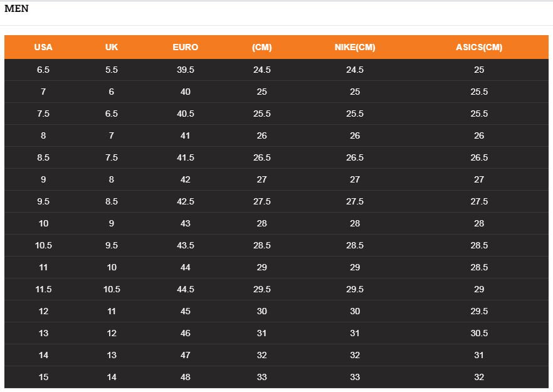
Task: Click the EURO column header
Action: [x=186, y=47]
